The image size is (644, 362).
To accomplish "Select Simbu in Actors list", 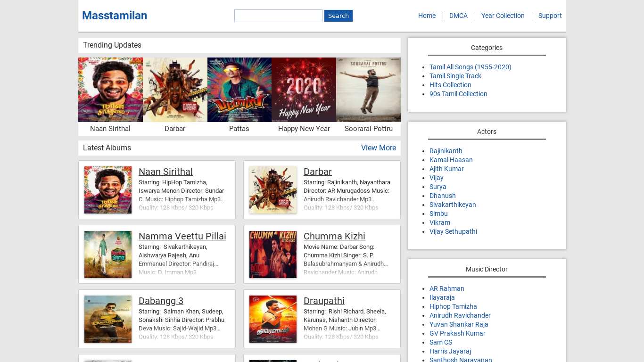I will point(438,214).
